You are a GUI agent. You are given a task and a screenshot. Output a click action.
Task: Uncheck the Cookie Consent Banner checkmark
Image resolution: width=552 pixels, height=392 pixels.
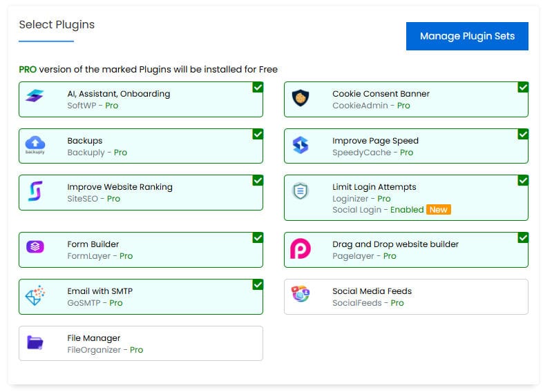(x=523, y=87)
